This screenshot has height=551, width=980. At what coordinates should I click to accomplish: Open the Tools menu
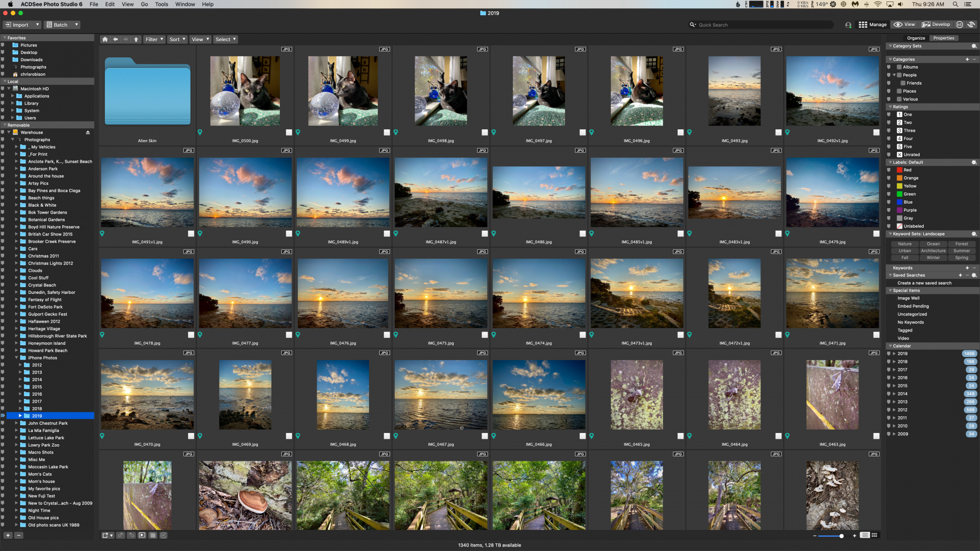(161, 4)
